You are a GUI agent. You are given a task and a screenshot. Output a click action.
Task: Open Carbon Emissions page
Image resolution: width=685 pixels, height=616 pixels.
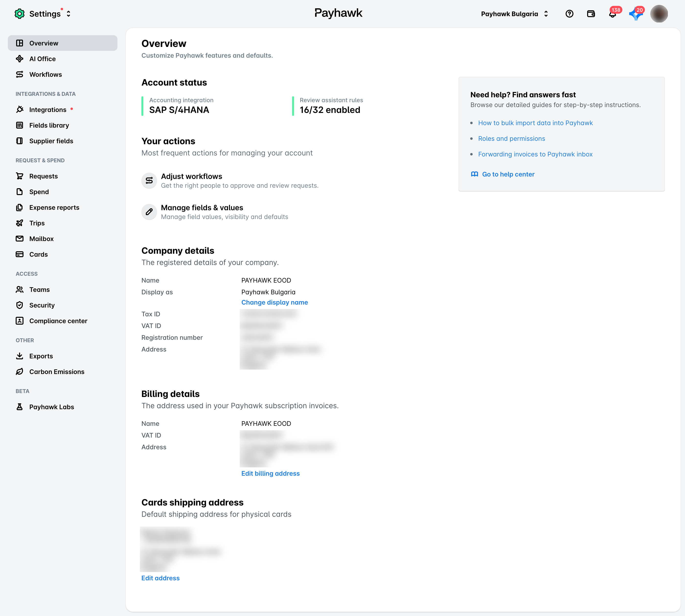(63, 371)
